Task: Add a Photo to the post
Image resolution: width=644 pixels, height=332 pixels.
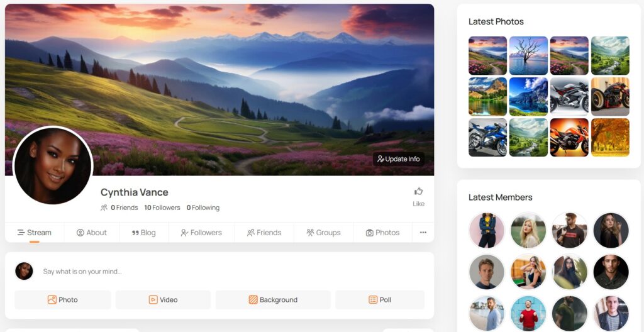Action: click(62, 300)
